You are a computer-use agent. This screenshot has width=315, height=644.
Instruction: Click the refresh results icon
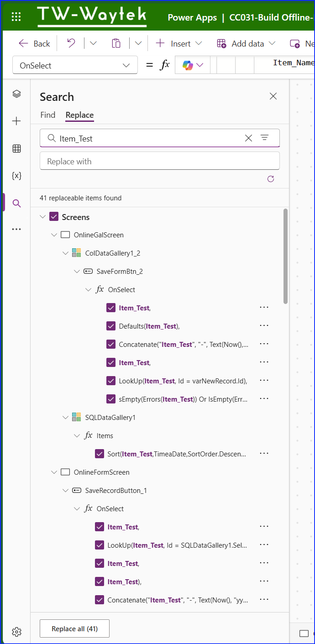click(271, 179)
